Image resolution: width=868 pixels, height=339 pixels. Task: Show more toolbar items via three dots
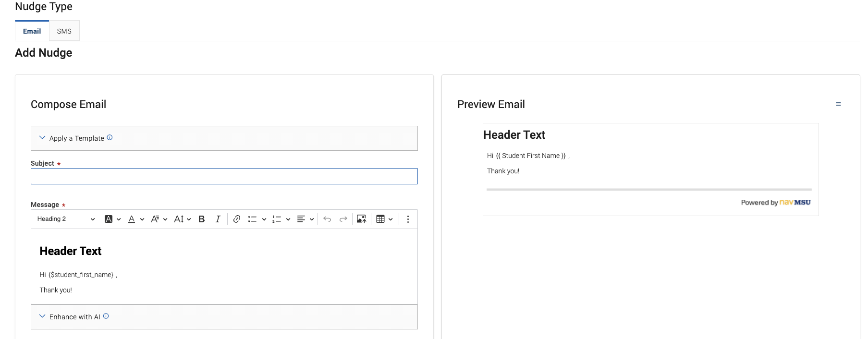tap(408, 219)
